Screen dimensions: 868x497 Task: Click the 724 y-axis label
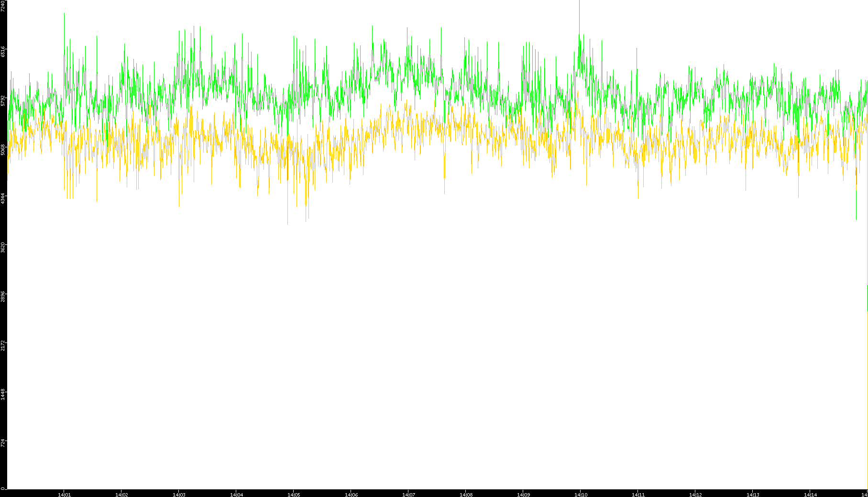click(x=3, y=442)
